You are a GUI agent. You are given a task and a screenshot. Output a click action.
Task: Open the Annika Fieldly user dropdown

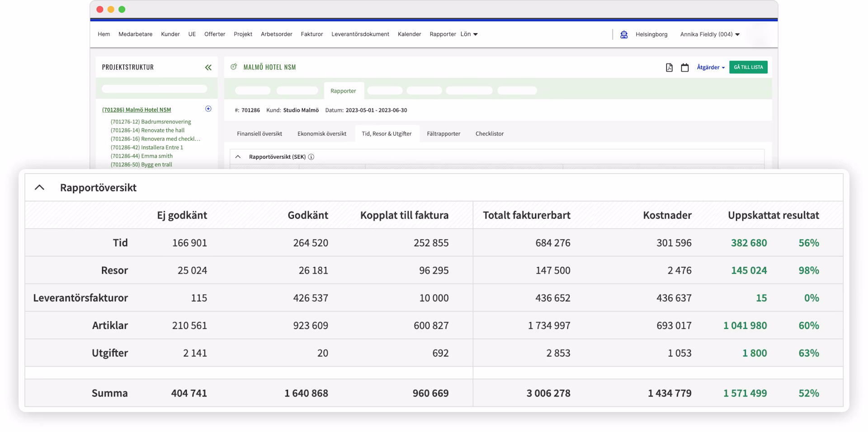coord(709,34)
